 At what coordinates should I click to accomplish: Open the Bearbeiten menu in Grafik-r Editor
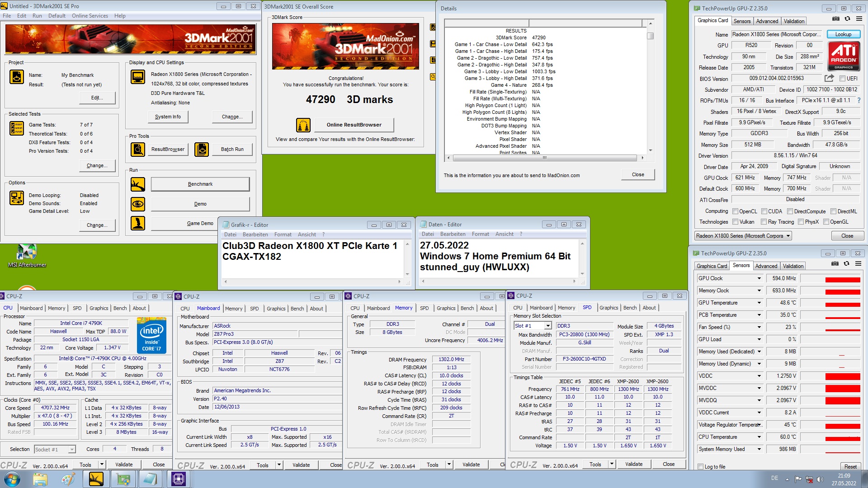[255, 235]
